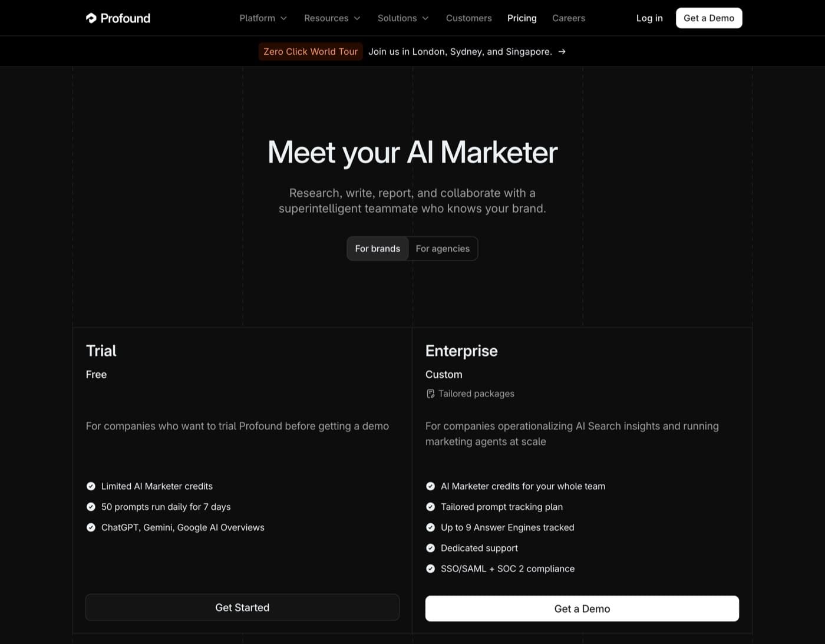Click the Dedicated support text

[x=479, y=548]
